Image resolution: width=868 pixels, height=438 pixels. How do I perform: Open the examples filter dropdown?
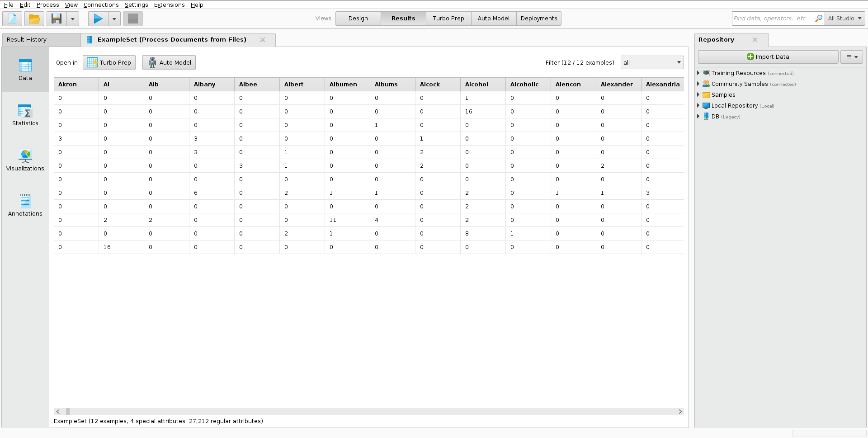[652, 62]
